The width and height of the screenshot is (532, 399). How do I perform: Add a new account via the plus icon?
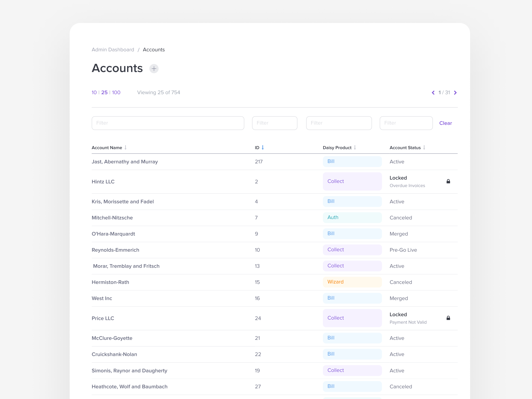tap(154, 68)
